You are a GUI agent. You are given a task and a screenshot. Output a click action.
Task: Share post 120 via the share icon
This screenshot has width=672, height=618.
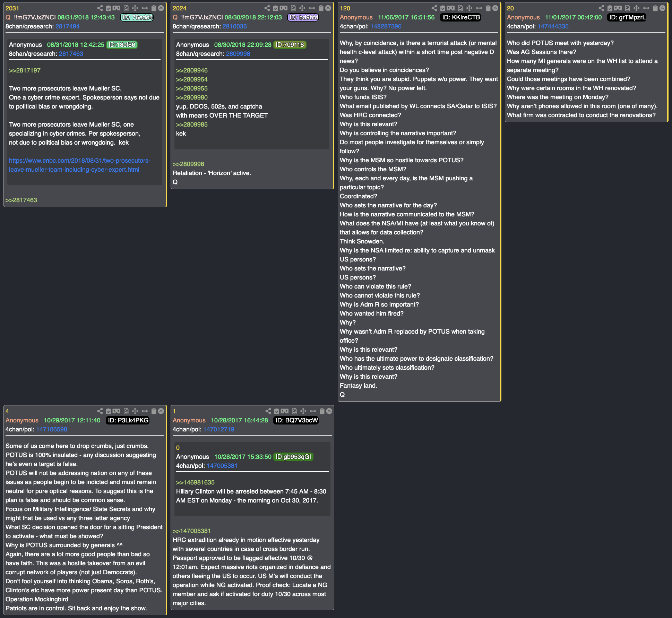[434, 8]
